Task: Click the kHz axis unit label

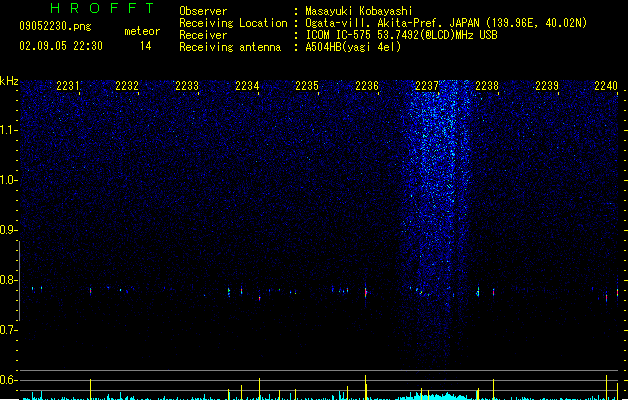Action: coord(9,81)
